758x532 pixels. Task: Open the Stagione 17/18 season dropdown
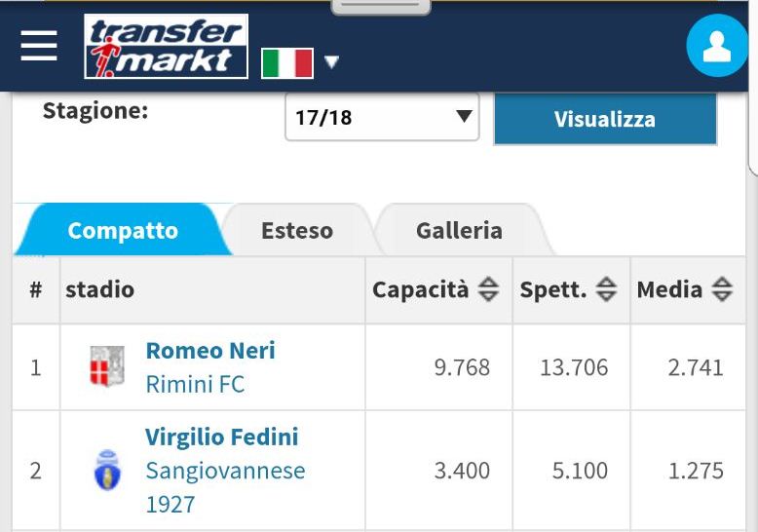point(382,117)
